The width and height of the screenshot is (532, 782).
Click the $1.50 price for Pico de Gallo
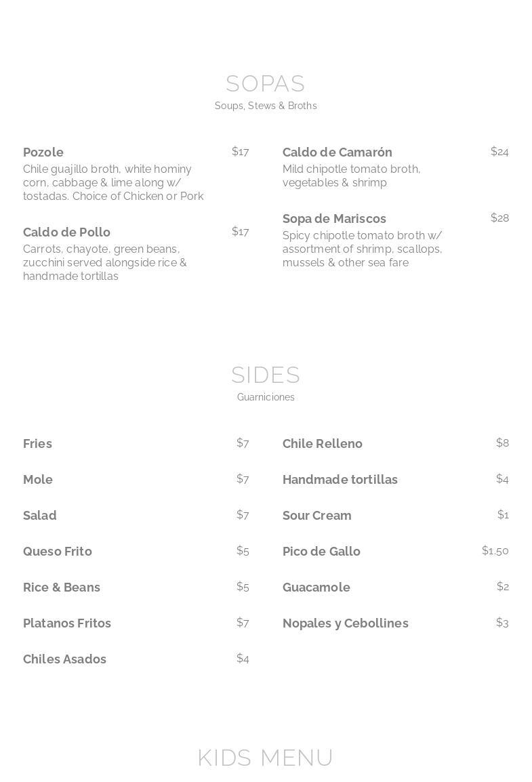click(495, 551)
